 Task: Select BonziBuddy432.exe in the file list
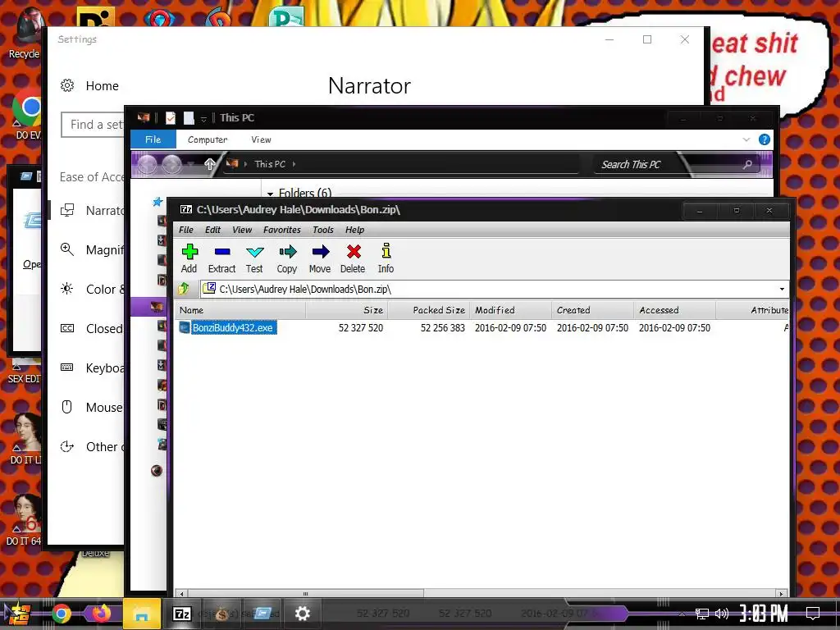pyautogui.click(x=233, y=328)
